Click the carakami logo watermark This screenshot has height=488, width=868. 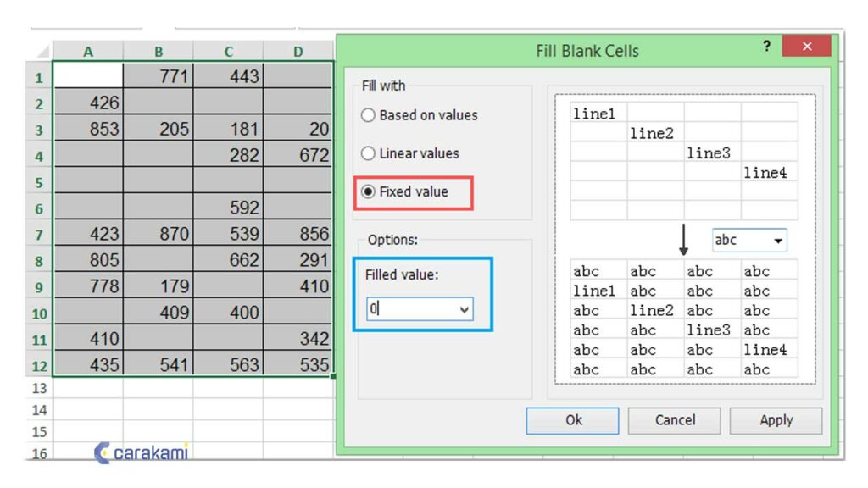point(141,453)
